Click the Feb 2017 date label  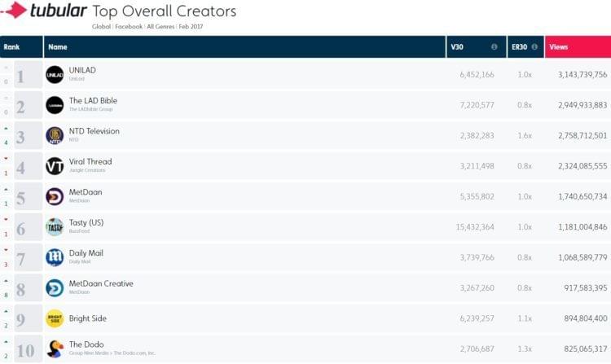[191, 27]
